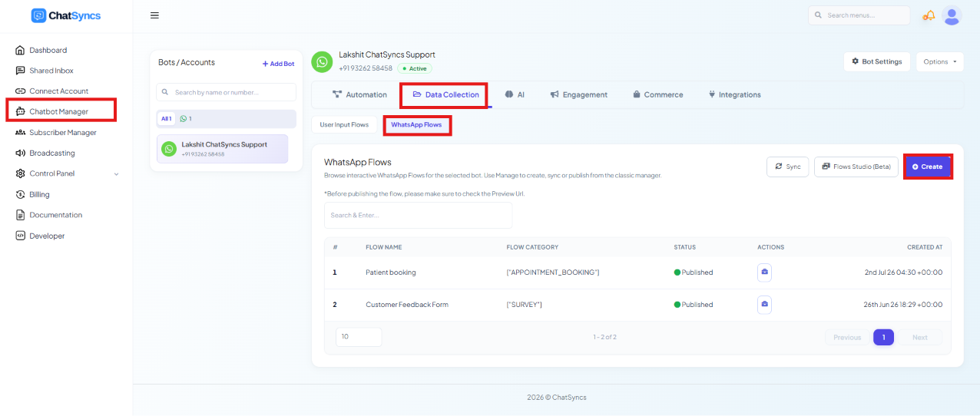
Task: Open actions icon for Patient booking
Action: tap(764, 272)
